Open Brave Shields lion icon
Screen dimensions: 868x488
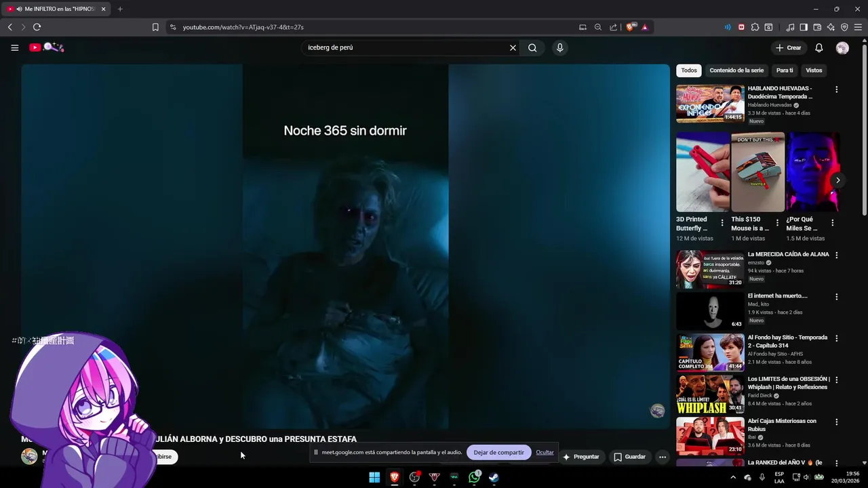click(631, 27)
